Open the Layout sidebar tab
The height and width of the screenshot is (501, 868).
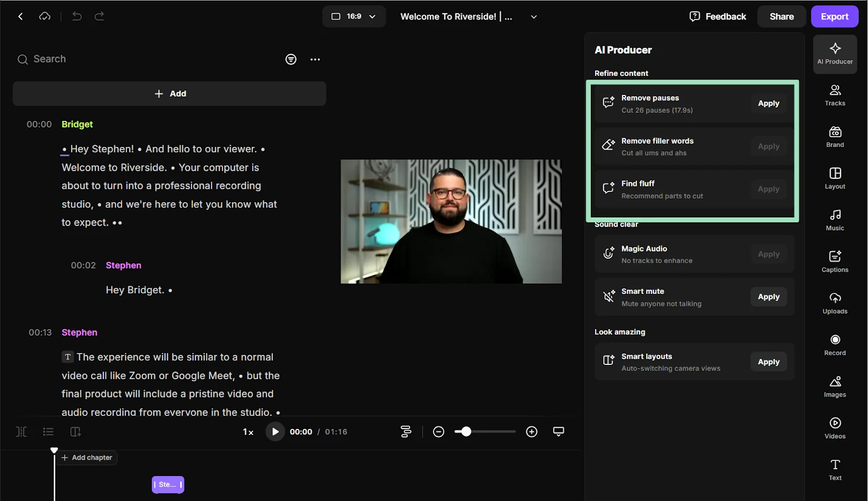coord(835,178)
